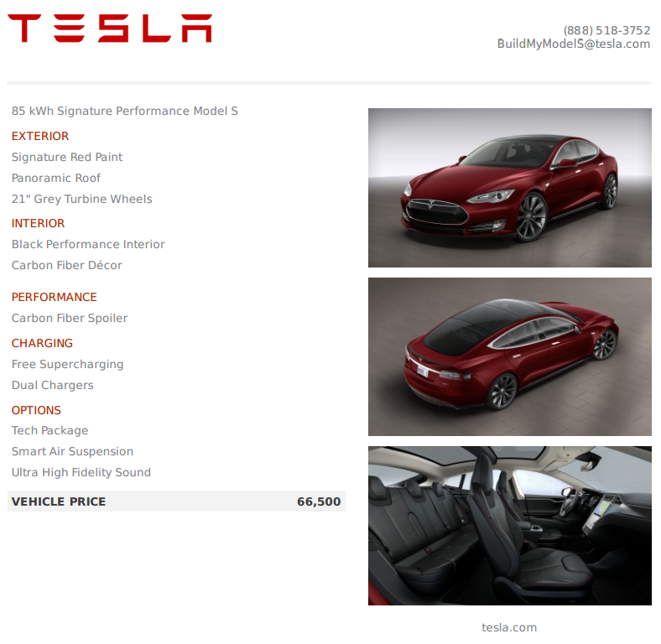Click the Smart Air Suspension item
661x644 pixels.
click(x=72, y=451)
